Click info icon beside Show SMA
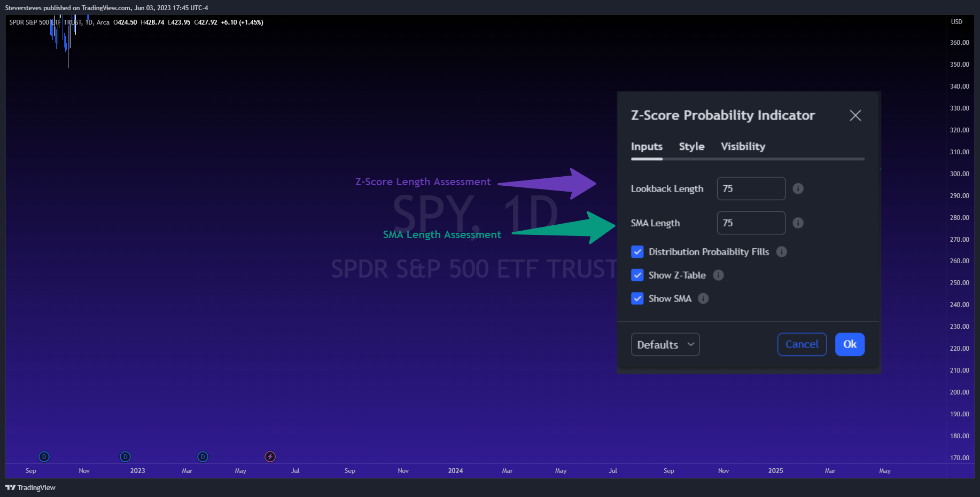 click(x=703, y=298)
